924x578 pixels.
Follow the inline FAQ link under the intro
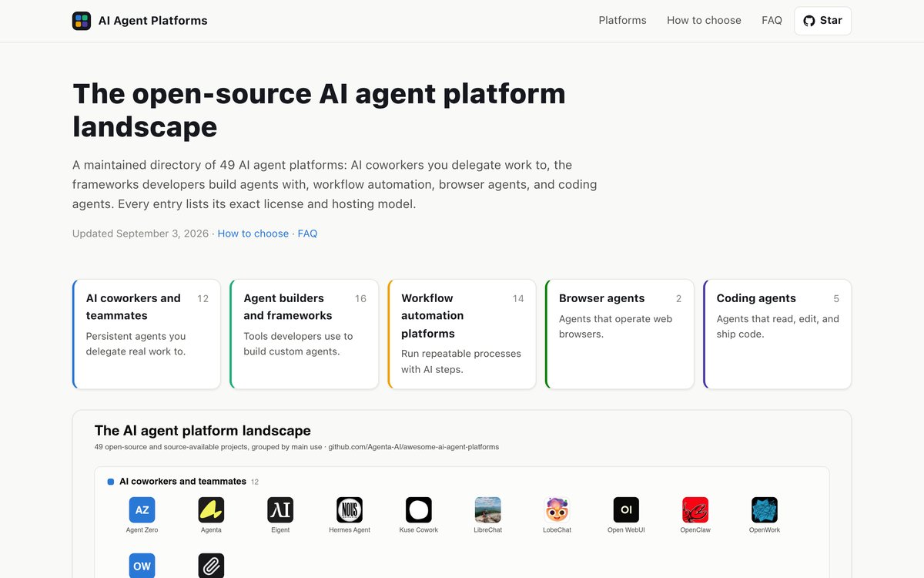[307, 234]
